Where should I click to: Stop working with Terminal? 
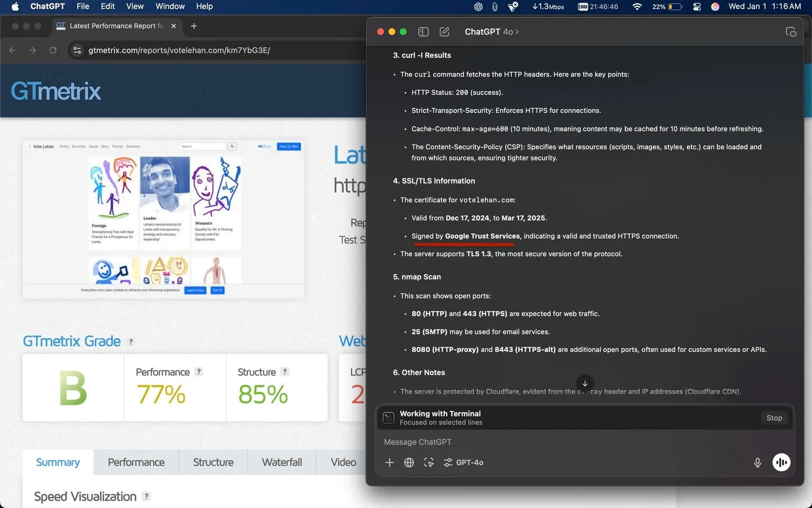(x=774, y=418)
